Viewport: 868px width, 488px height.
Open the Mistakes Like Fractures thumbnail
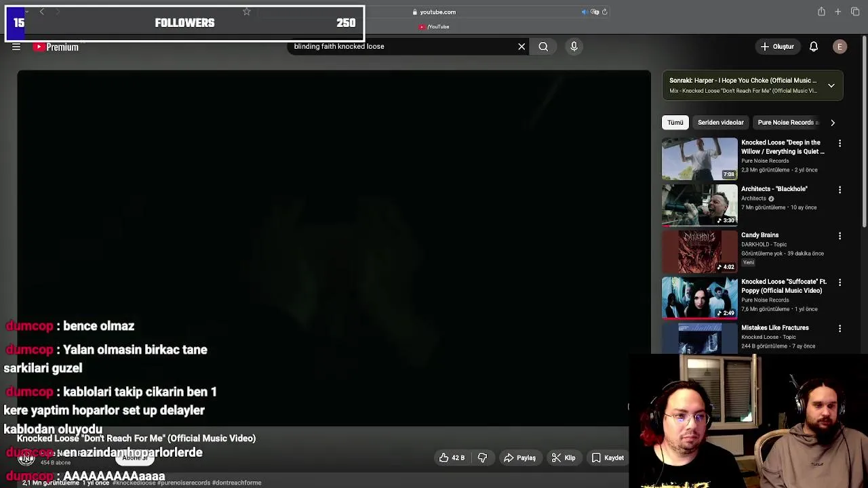700,338
